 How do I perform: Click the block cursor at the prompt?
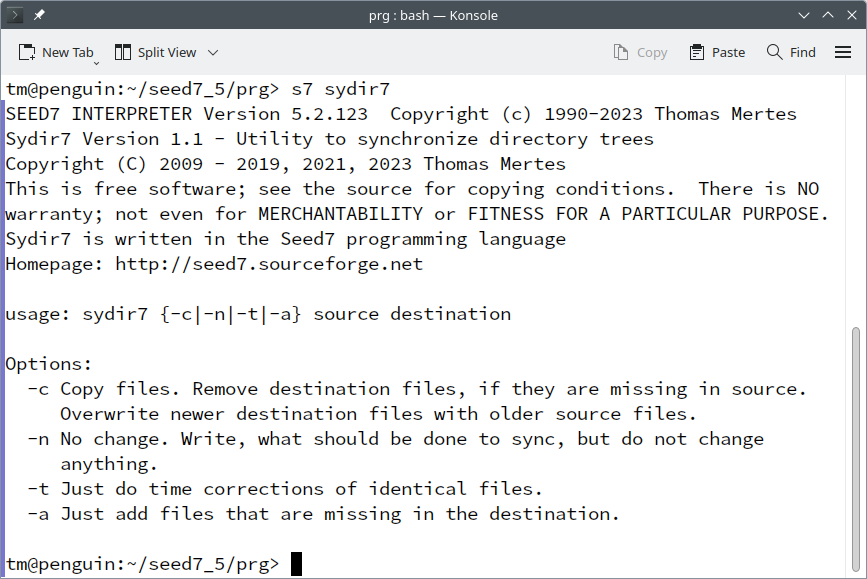(x=296, y=564)
